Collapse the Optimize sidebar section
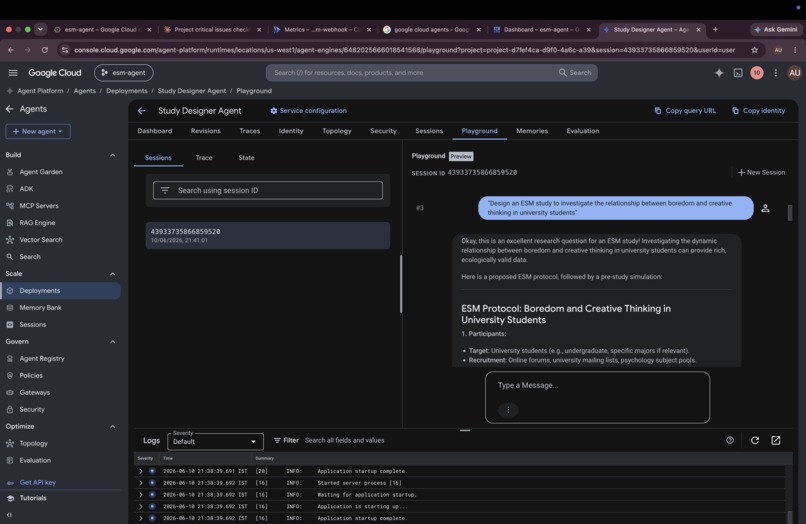The height and width of the screenshot is (524, 806). [113, 427]
